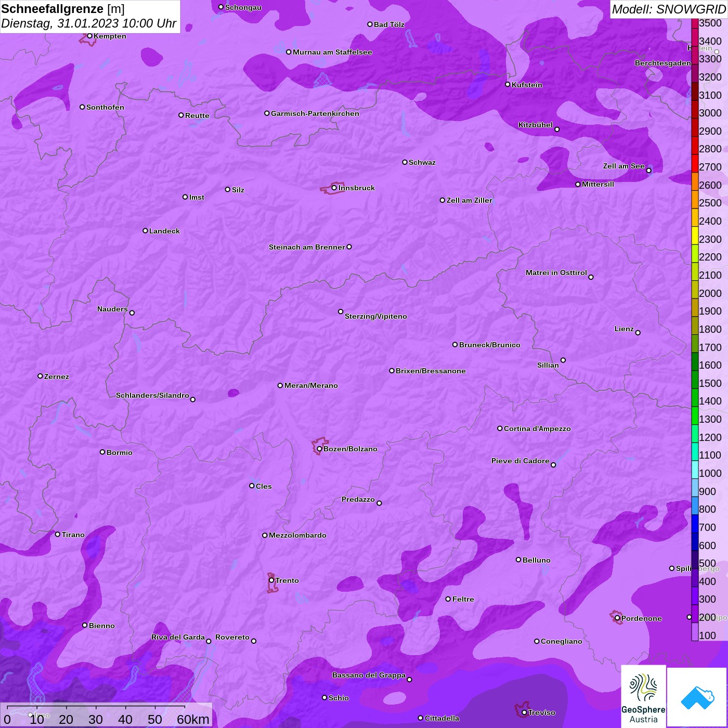Click the Pieve di Cadore label

[x=521, y=461]
